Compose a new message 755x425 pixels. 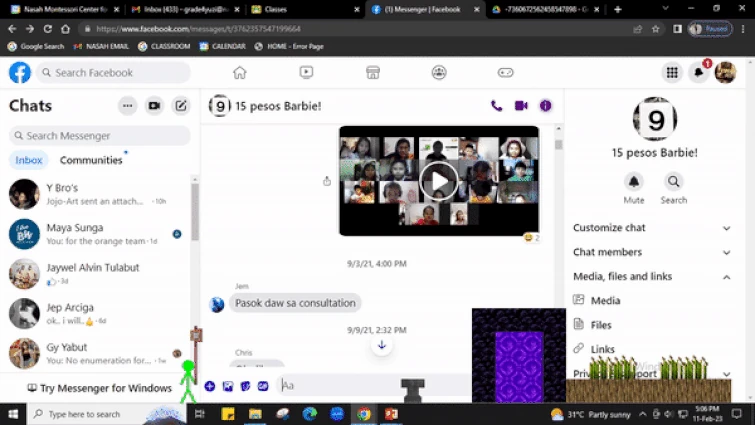tap(181, 106)
